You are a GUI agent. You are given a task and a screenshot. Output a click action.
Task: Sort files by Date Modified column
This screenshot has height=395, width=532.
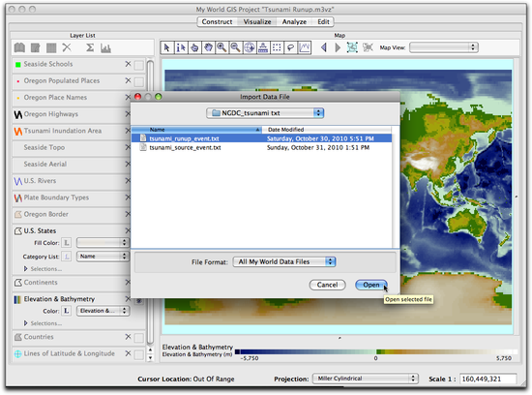click(x=327, y=130)
